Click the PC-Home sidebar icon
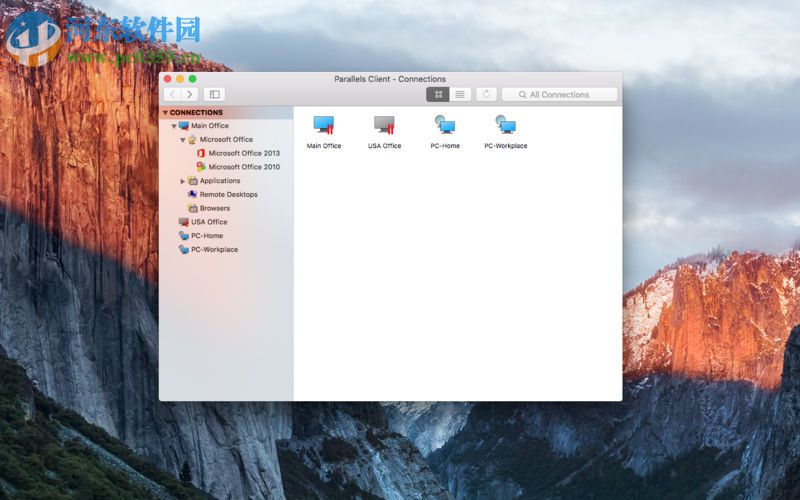Screen dimensions: 800x500 click(x=184, y=236)
